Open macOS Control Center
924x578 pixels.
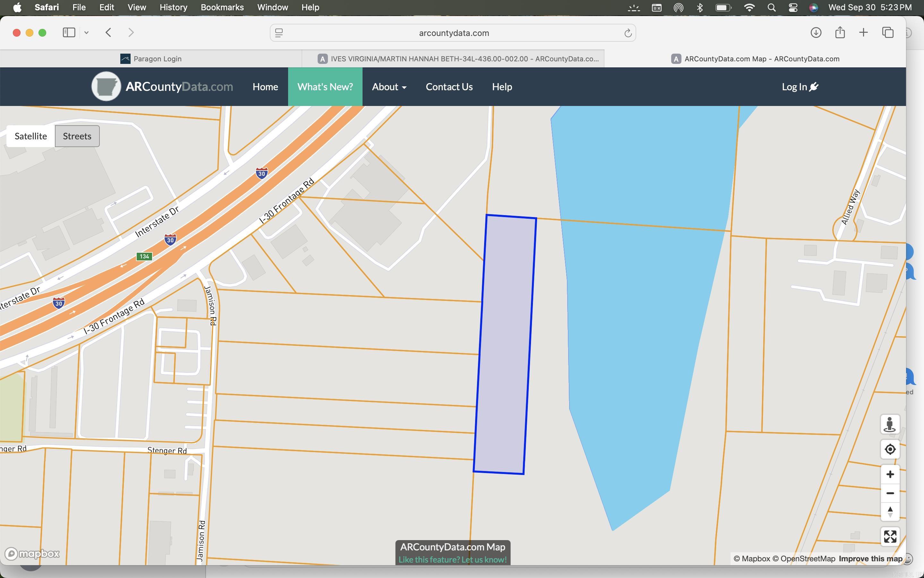[x=793, y=7]
